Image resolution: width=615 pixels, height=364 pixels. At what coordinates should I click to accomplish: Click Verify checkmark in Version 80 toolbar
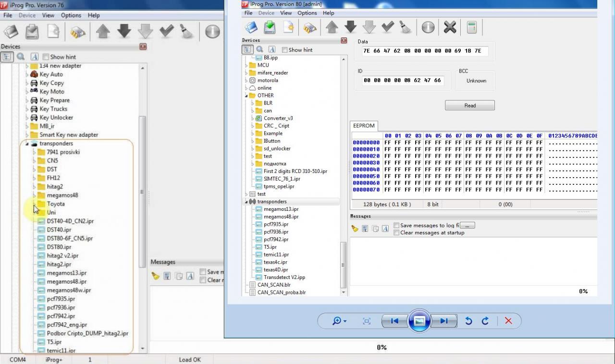(x=387, y=27)
